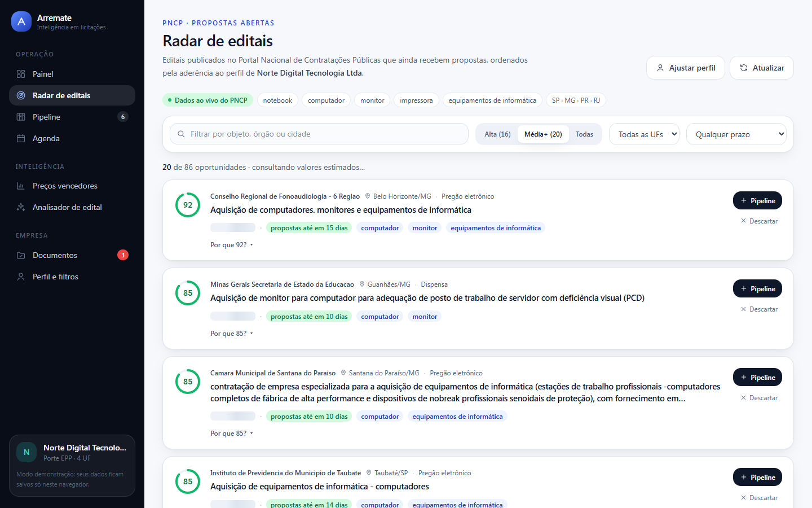This screenshot has width=812, height=508.
Task: Add Taubaté edital to Pipeline
Action: [757, 478]
